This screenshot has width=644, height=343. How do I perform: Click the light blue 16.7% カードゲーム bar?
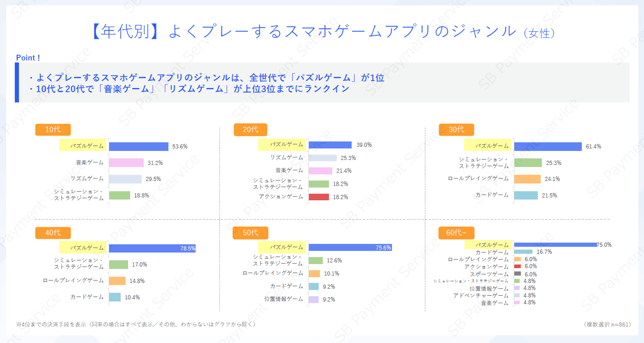(x=523, y=252)
